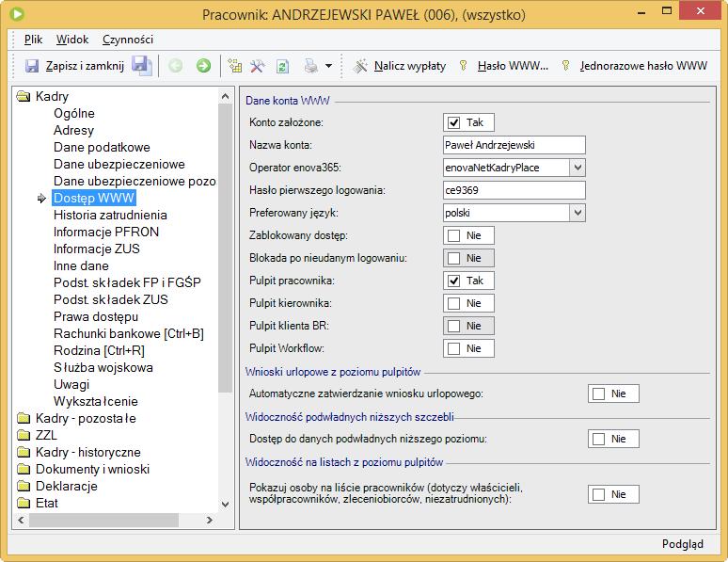
Task: Open the printer options dropdown arrow
Action: (x=328, y=66)
